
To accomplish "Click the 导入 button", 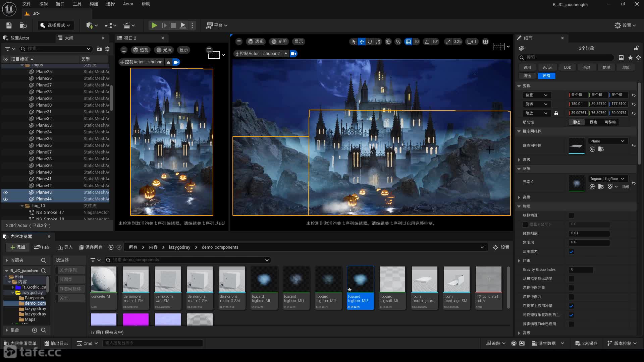I will click(x=65, y=247).
